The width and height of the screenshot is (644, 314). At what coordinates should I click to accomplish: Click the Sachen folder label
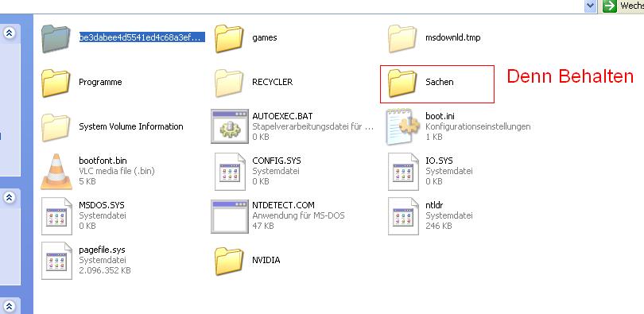click(440, 82)
